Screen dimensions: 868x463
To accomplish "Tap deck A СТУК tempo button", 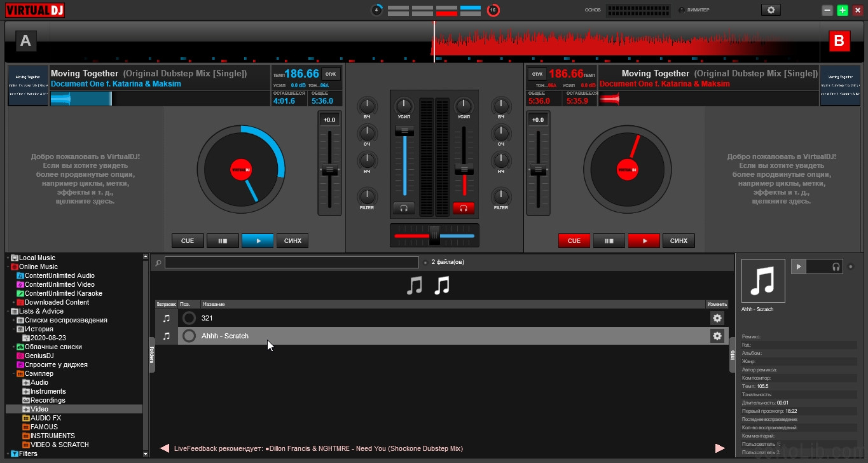I will point(331,74).
